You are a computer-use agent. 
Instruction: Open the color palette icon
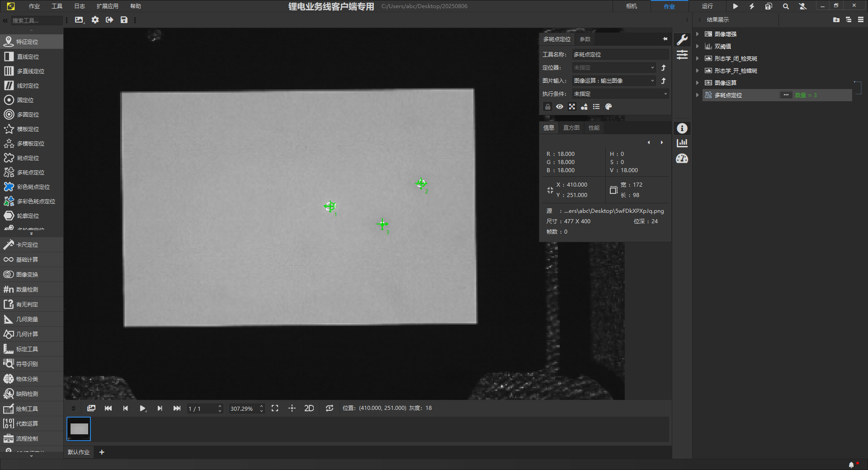[609, 107]
